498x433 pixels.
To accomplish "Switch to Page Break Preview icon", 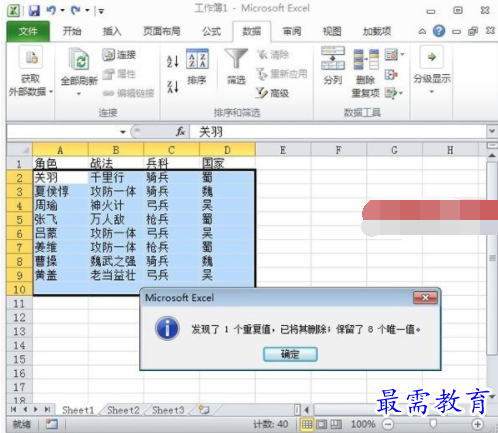I will 336,424.
